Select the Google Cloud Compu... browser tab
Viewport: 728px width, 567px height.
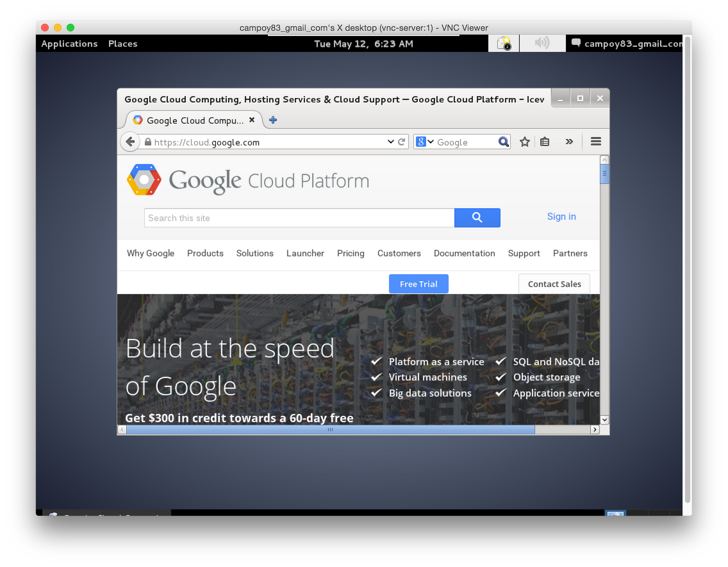coord(194,120)
